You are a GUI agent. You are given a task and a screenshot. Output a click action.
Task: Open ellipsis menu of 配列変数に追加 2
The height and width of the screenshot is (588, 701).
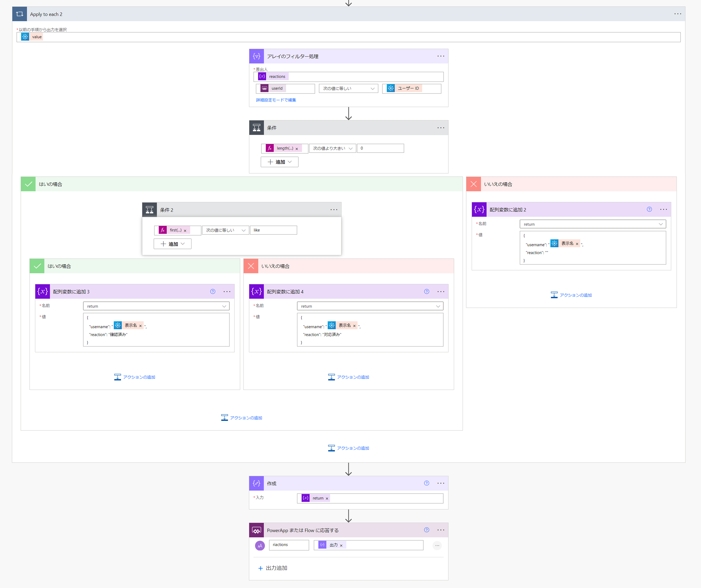(663, 209)
